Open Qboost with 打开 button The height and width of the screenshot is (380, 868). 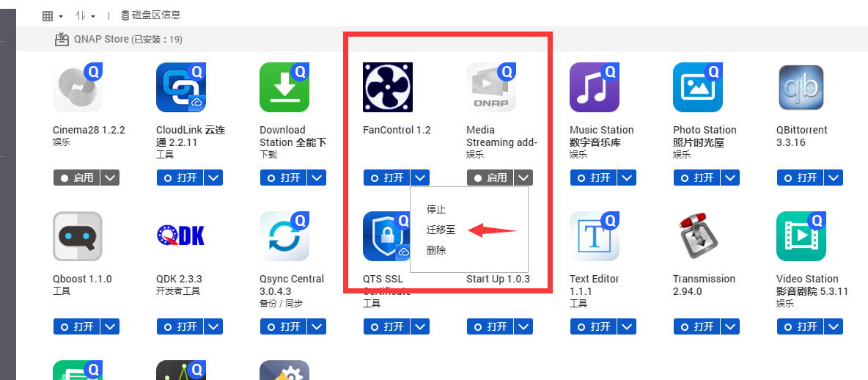(x=77, y=327)
